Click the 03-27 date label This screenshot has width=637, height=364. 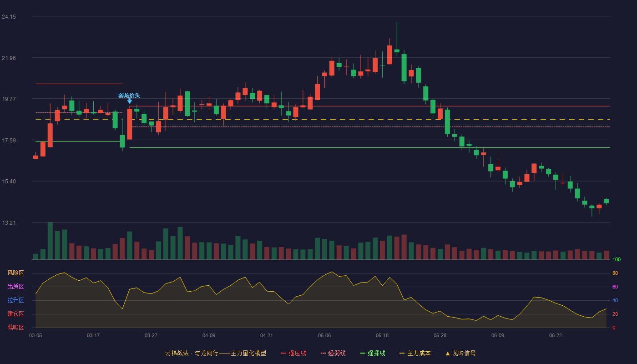pyautogui.click(x=151, y=335)
